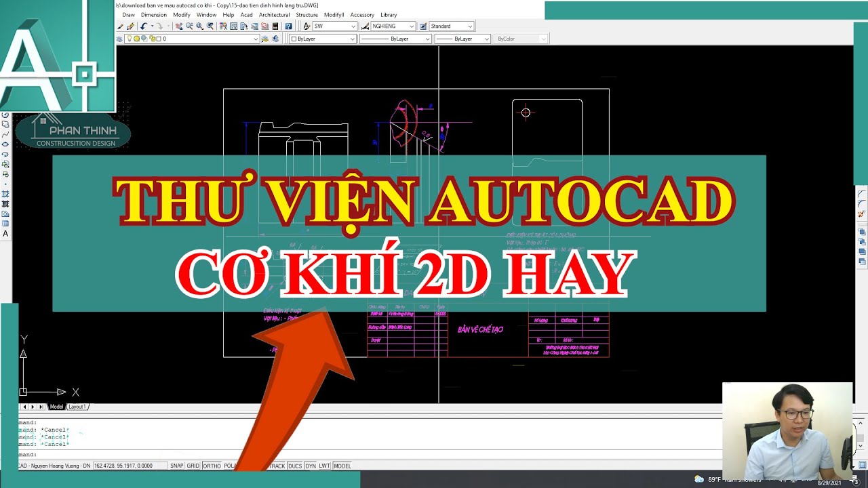Open the DesignCenter icon
This screenshot has width=868, height=488.
pos(233,26)
